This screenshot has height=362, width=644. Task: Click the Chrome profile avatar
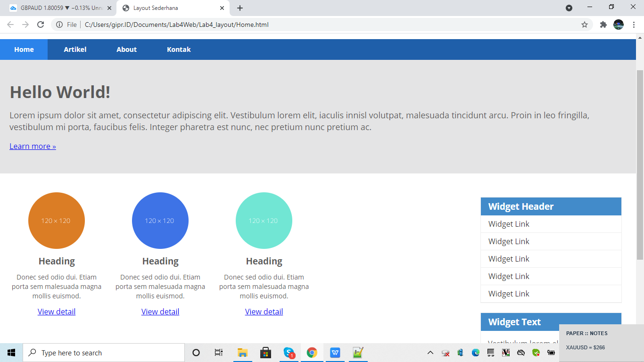click(x=618, y=24)
